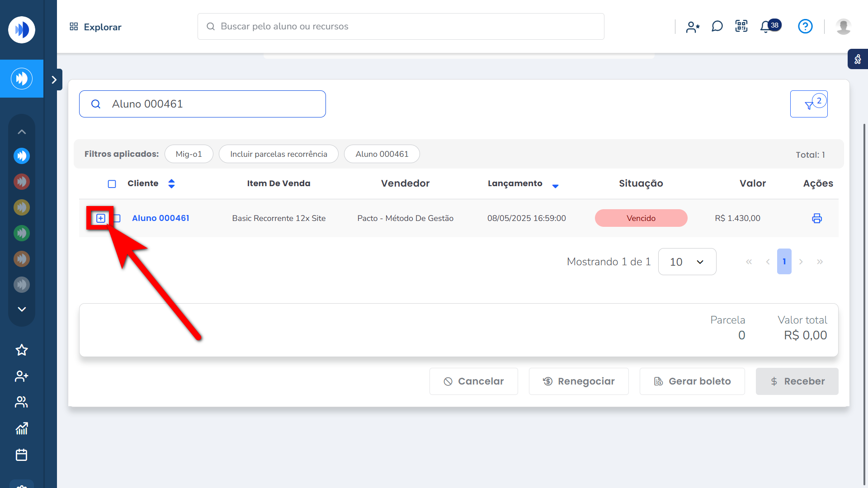
Task: Remove the Mig-o1 applied filter chip
Action: coord(189,154)
